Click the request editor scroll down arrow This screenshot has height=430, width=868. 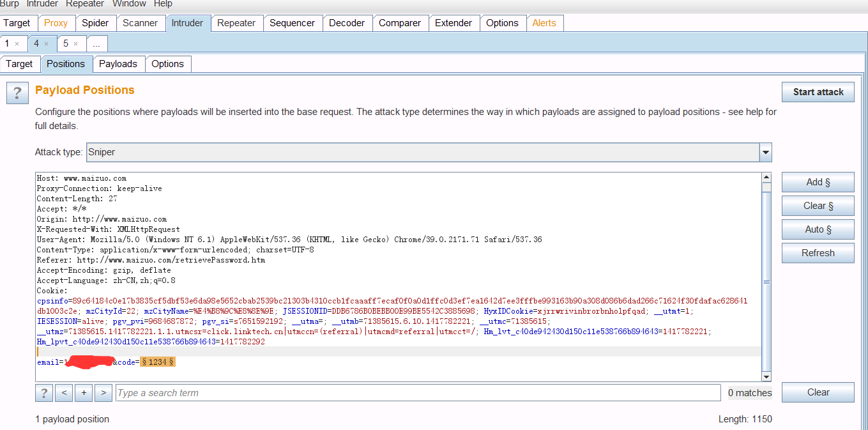point(766,376)
